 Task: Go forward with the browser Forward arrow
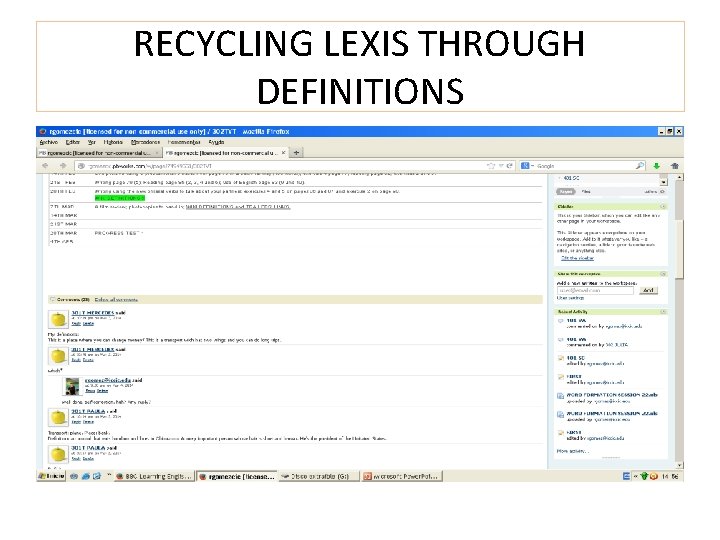point(62,166)
